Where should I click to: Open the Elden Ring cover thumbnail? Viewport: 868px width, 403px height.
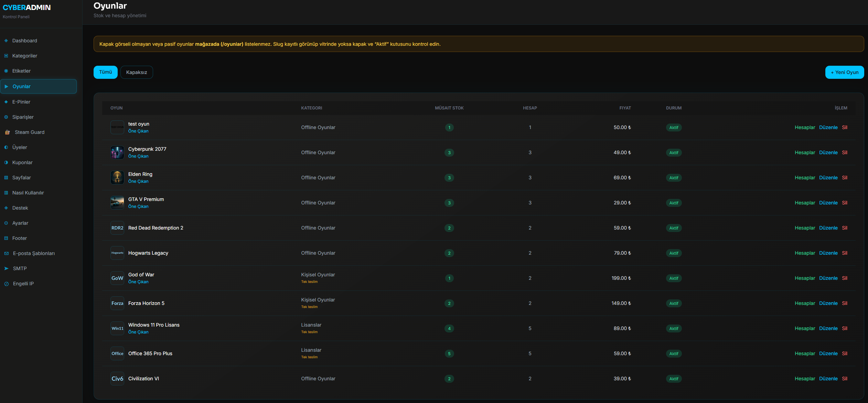pyautogui.click(x=117, y=178)
